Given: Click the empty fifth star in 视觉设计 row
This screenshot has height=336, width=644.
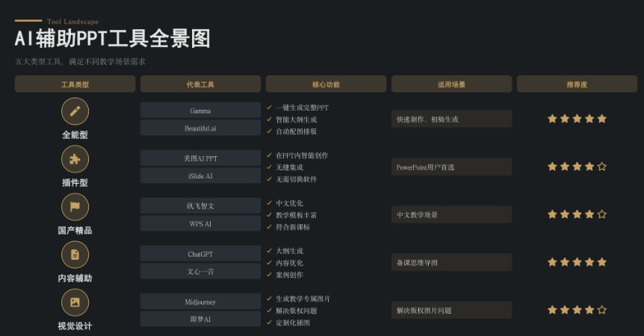Looking at the screenshot, I should point(602,310).
